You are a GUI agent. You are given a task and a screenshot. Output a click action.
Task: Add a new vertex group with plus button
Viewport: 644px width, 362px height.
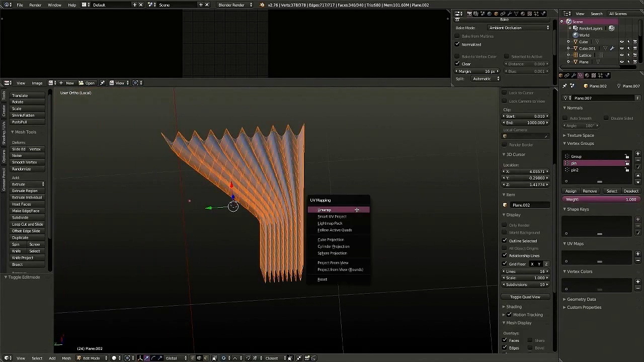tap(638, 154)
